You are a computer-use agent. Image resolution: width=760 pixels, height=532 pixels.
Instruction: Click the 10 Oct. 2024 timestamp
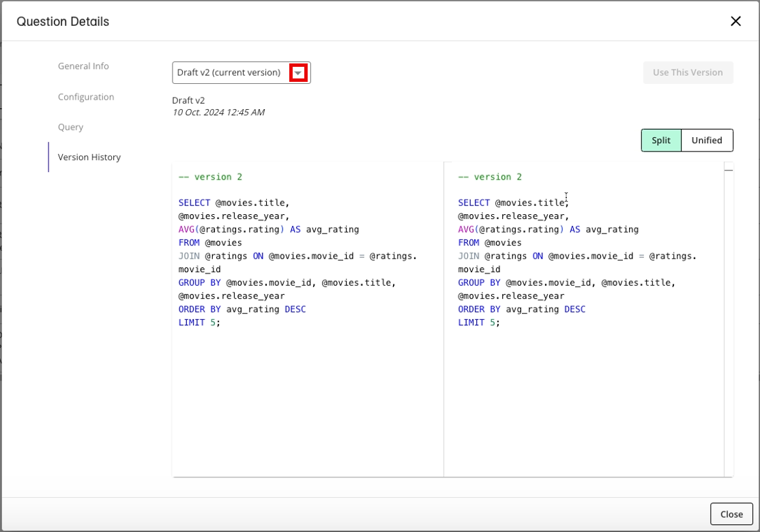(218, 113)
